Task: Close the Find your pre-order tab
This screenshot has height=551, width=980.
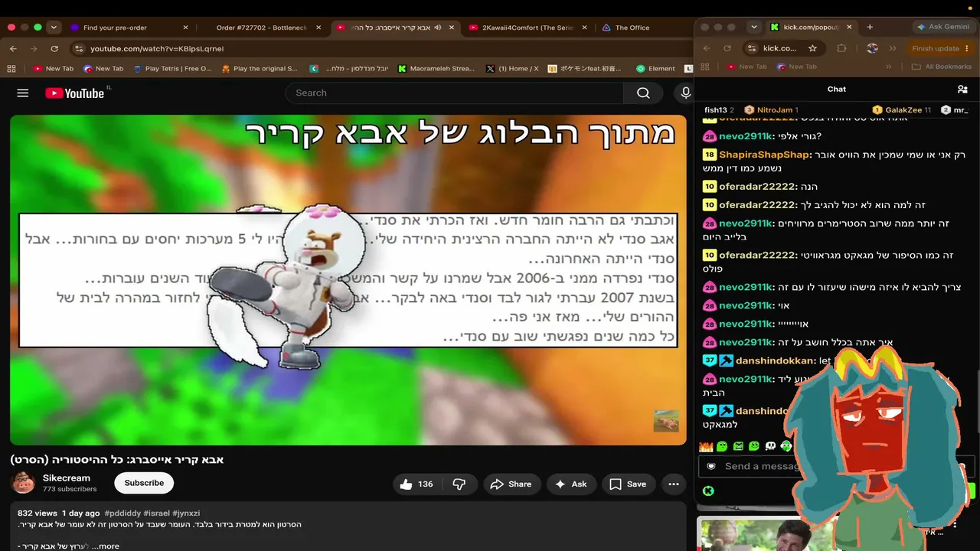Action: click(x=185, y=28)
